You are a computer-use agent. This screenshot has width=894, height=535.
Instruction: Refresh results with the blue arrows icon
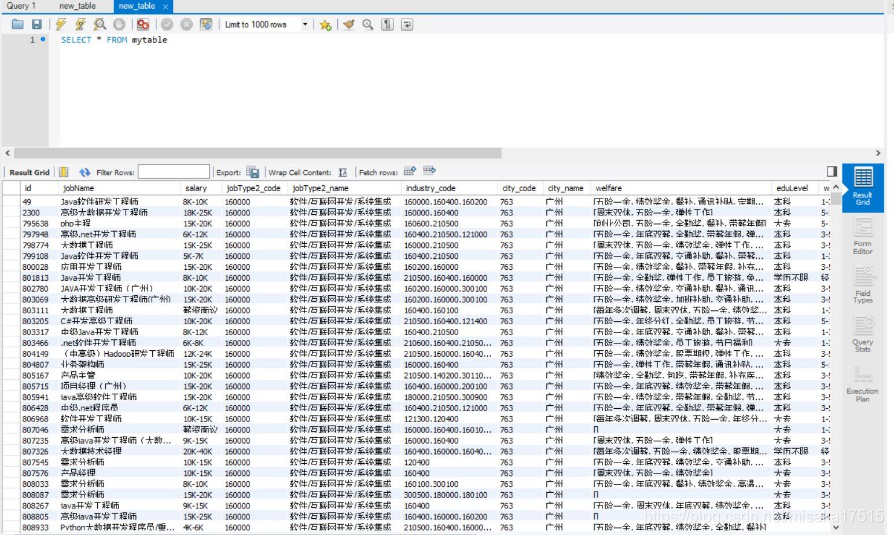(x=85, y=172)
